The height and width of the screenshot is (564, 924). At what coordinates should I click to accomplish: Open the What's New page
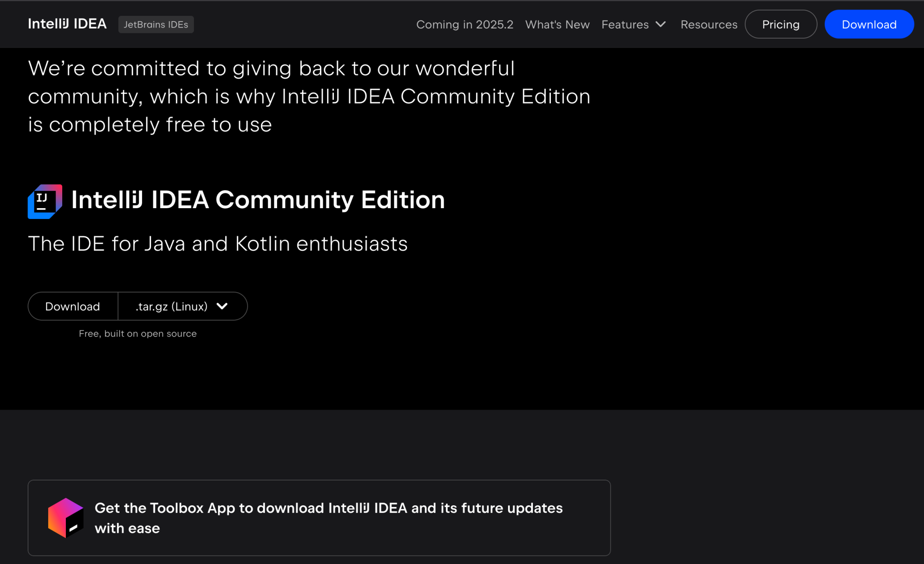click(x=557, y=24)
